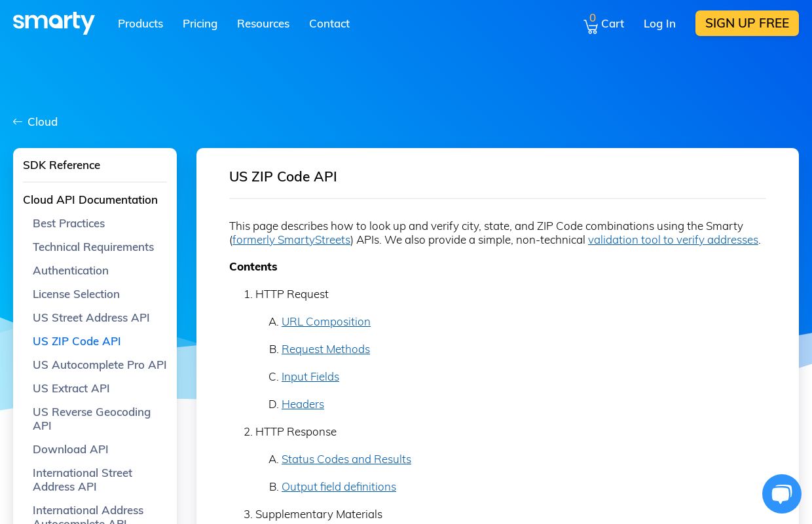The width and height of the screenshot is (812, 524).
Task: Click the HTTP Request contents entry
Action: pyautogui.click(x=292, y=294)
